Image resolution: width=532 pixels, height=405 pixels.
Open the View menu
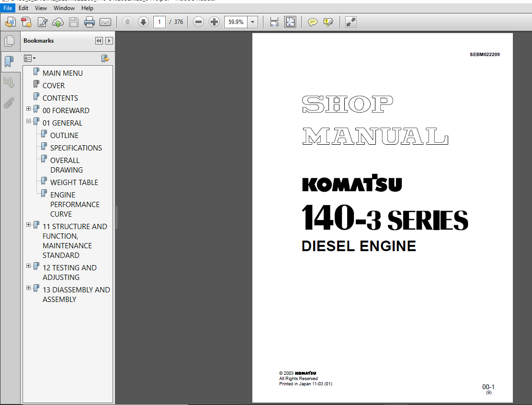[41, 8]
